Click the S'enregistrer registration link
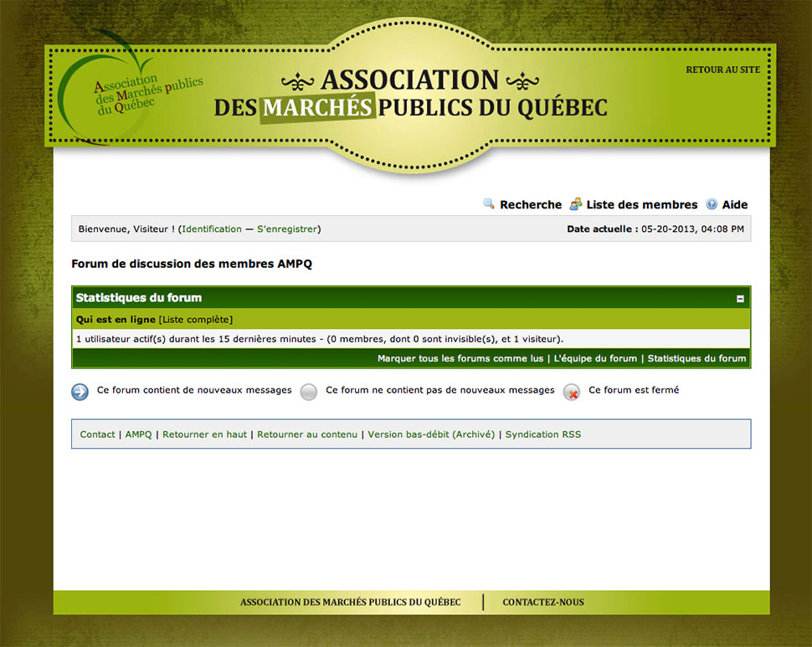 pyautogui.click(x=286, y=229)
